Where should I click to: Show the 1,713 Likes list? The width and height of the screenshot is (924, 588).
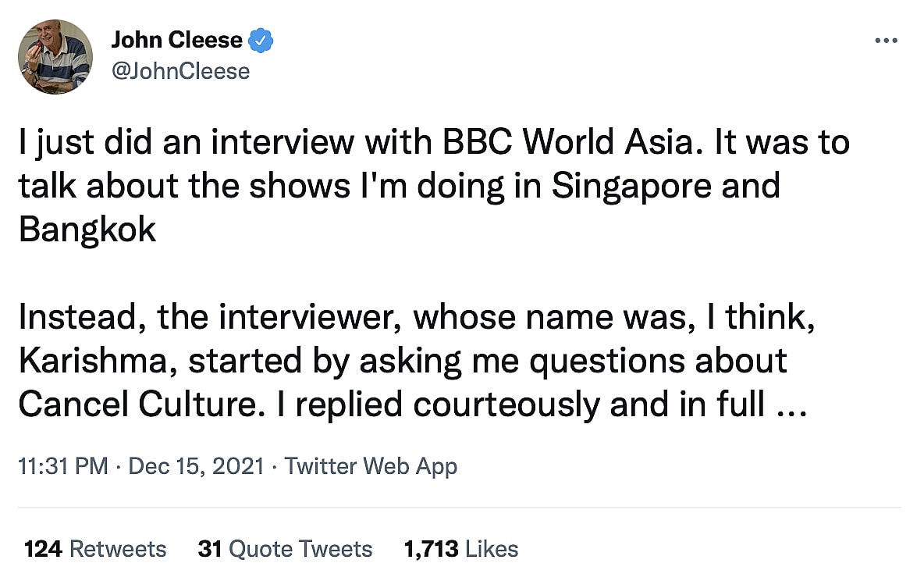coord(461,549)
